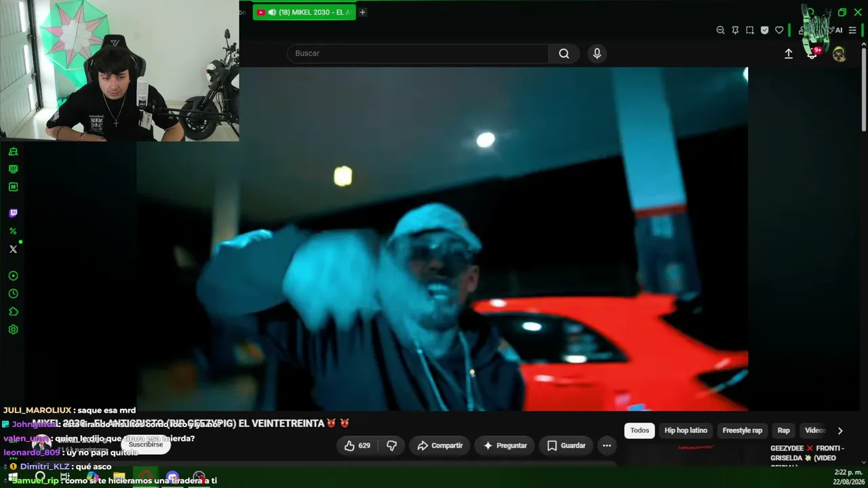Open a new browser tab with plus

(362, 12)
